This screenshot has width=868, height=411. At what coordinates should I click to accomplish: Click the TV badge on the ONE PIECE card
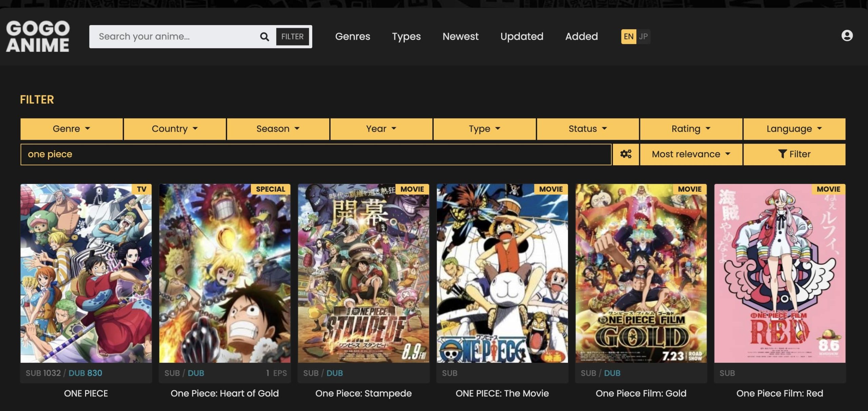pyautogui.click(x=141, y=189)
